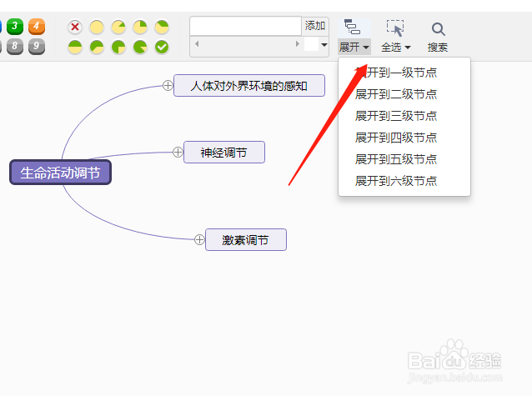Screen dimensions: 532x396
Task: Select the three-quarter progress circle icon
Action: 118,48
